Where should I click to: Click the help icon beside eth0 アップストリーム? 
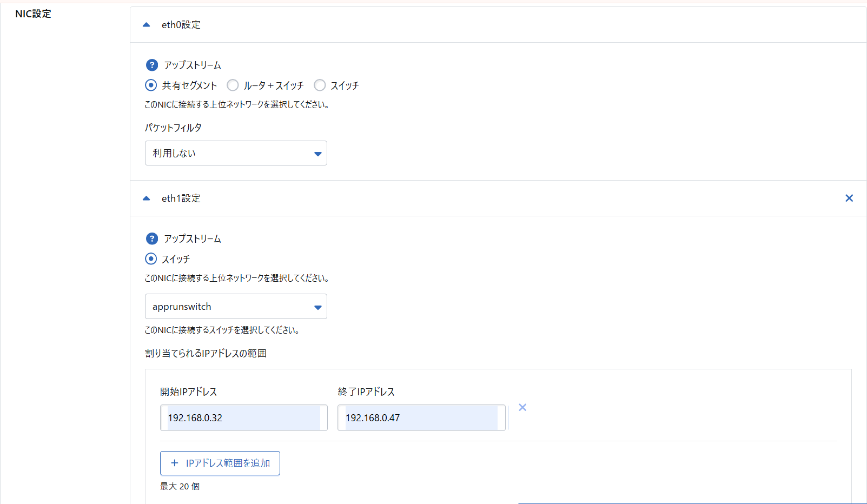point(152,65)
